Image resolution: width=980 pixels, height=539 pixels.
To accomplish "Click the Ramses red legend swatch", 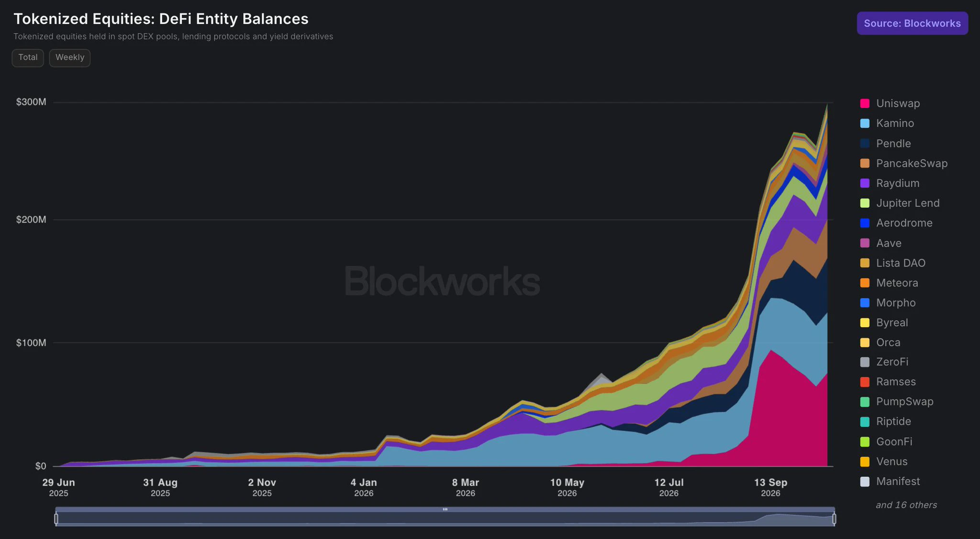I will point(865,382).
